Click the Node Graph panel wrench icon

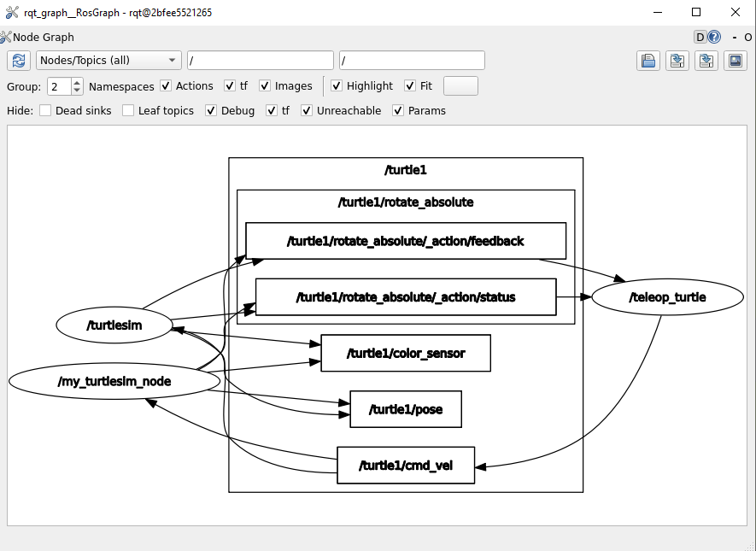tap(5, 37)
